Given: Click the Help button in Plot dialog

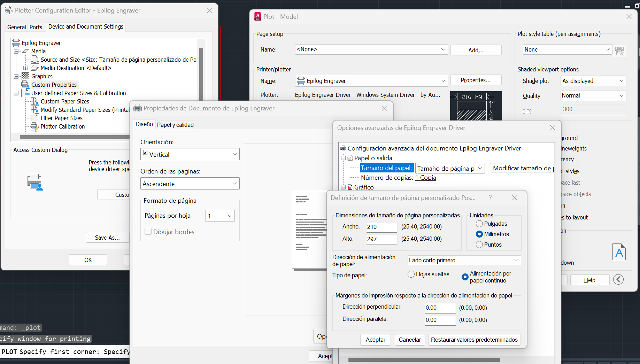Looking at the screenshot, I should [x=589, y=280].
